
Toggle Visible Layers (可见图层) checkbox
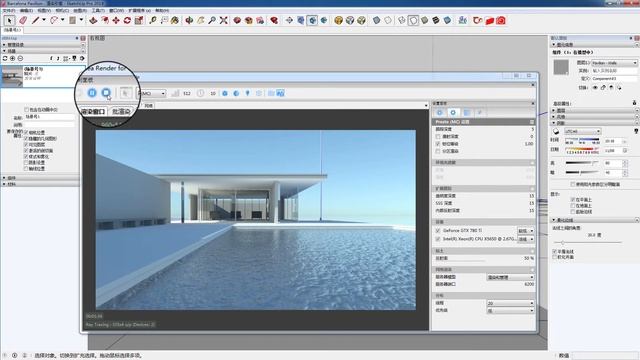pos(27,144)
